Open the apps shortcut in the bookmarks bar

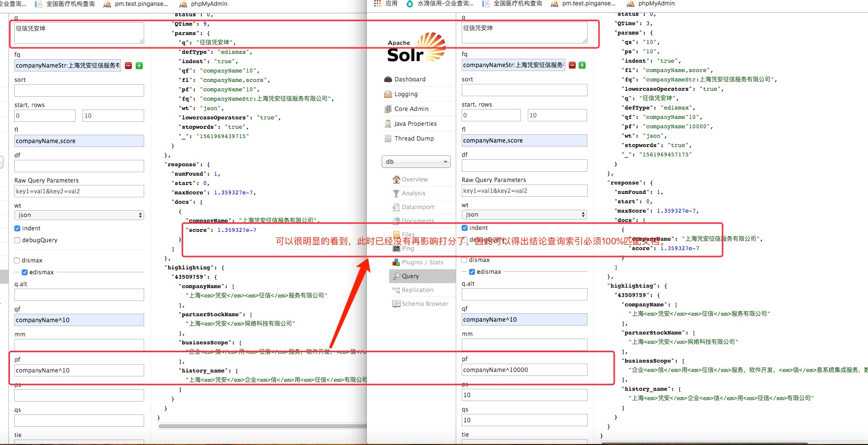point(386,3)
